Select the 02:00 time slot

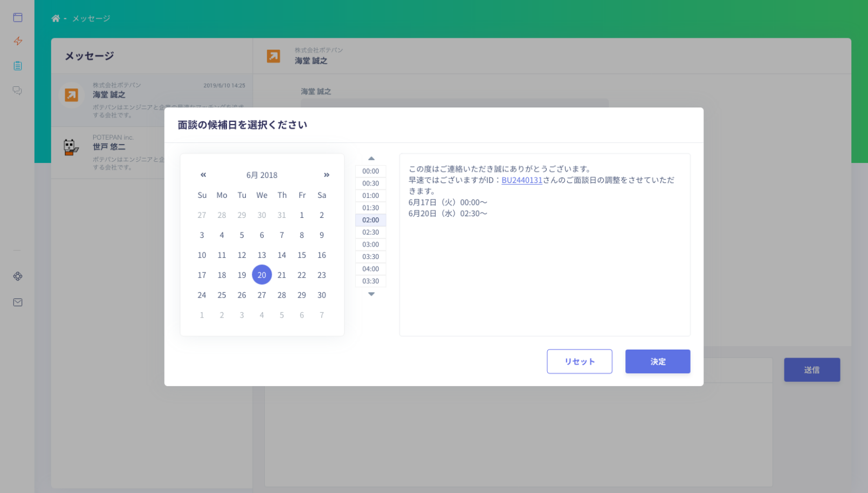[370, 220]
